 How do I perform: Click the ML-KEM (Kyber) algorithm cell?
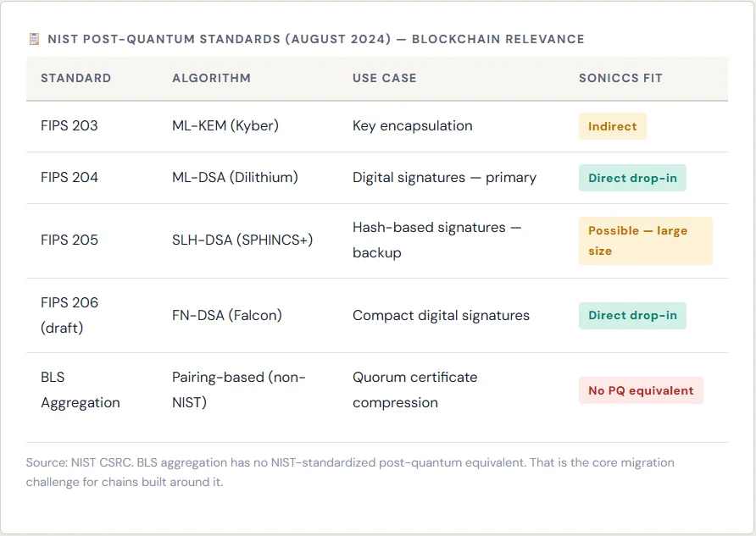pyautogui.click(x=225, y=125)
